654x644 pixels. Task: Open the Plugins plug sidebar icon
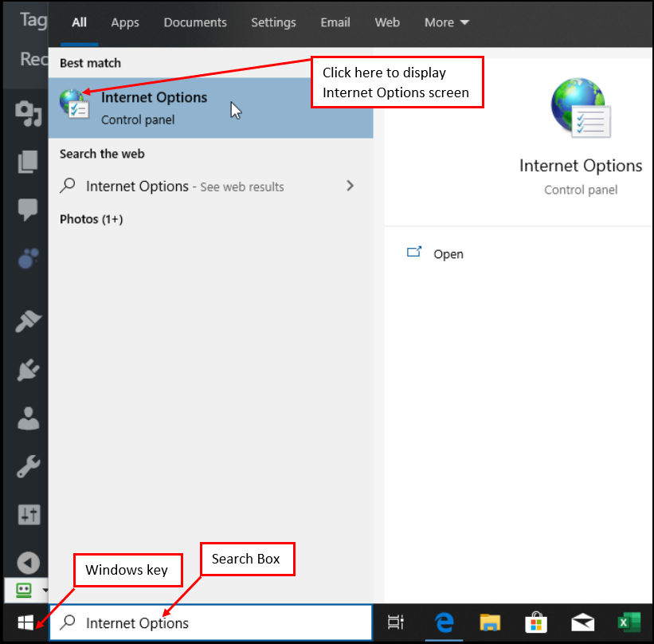pyautogui.click(x=29, y=369)
